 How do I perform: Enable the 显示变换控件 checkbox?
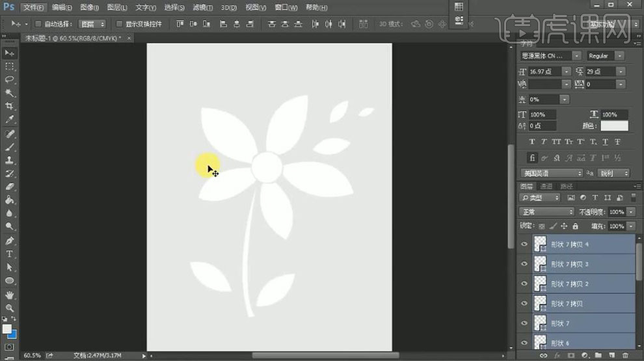pos(119,24)
